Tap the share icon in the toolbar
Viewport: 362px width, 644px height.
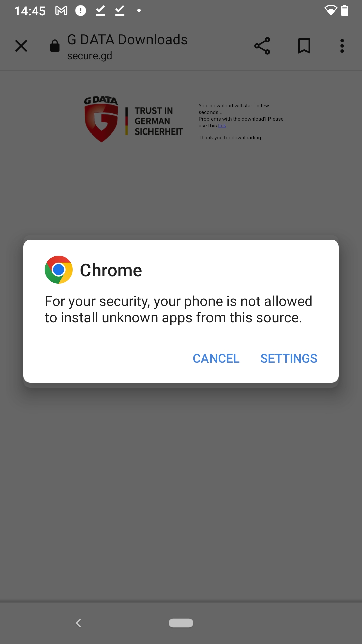tap(262, 46)
